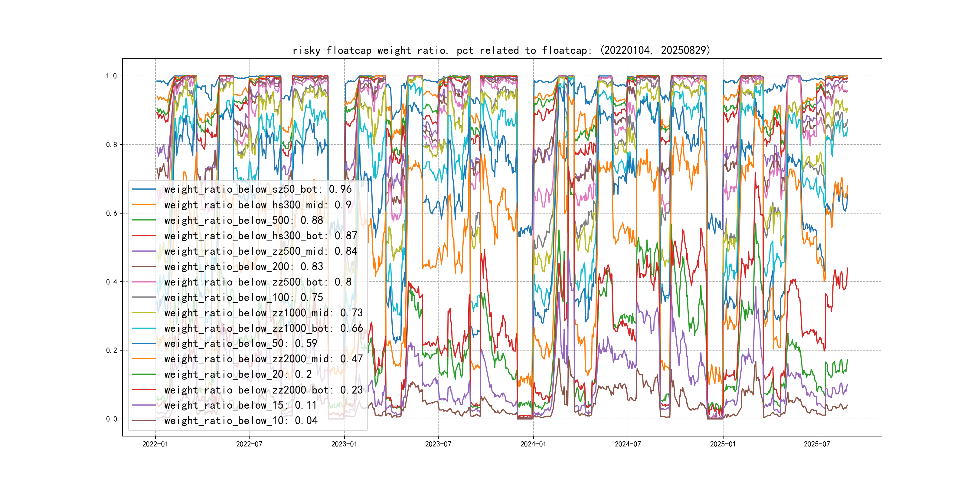Click the olive swatch for zz1000_mid
The image size is (980, 490).
(x=144, y=313)
